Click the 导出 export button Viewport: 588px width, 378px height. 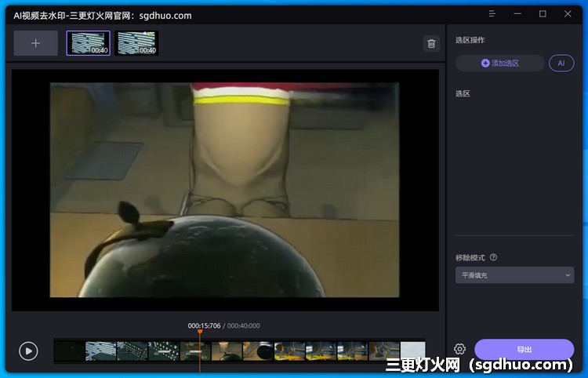coord(524,350)
